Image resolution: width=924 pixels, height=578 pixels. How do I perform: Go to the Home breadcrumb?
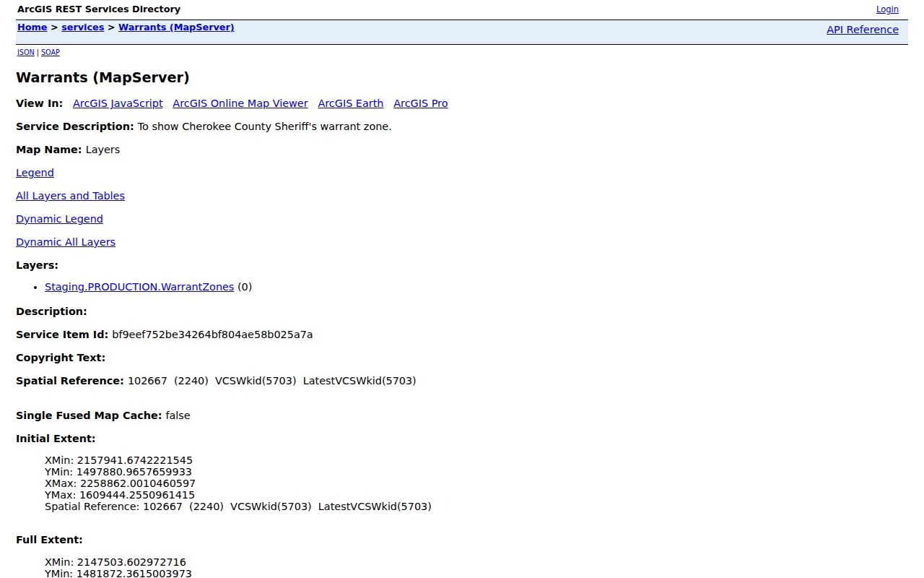tap(32, 27)
